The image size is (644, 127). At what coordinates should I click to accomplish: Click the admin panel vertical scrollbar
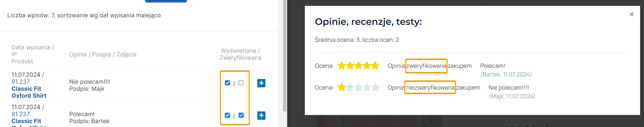[285, 56]
